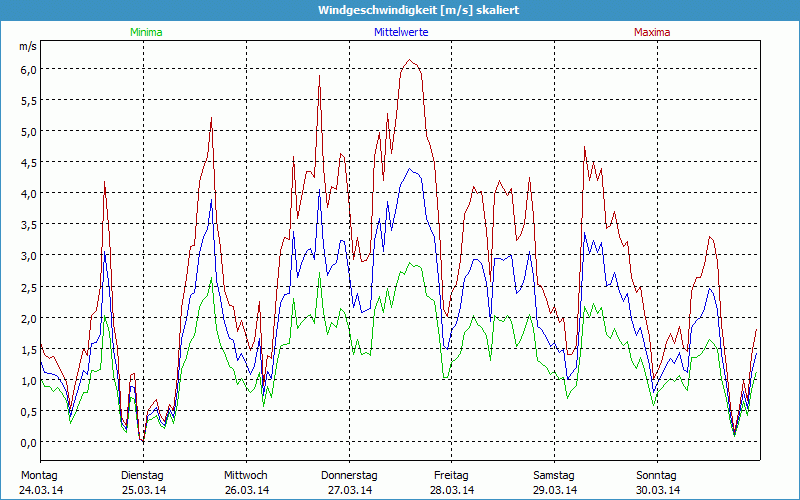The width and height of the screenshot is (800, 500).
Task: Click the '28.03.14' date label
Action: 452,490
